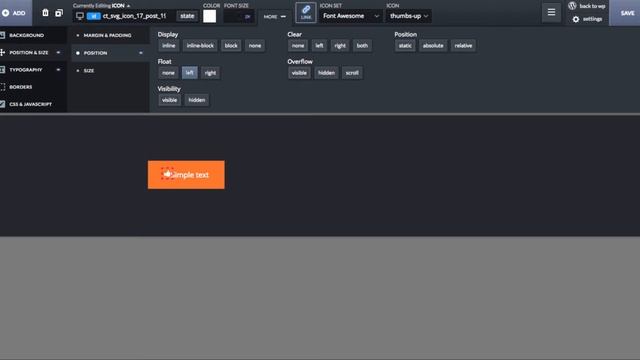Click the desktop media query monitor icon
The height and width of the screenshot is (360, 640).
(x=80, y=16)
